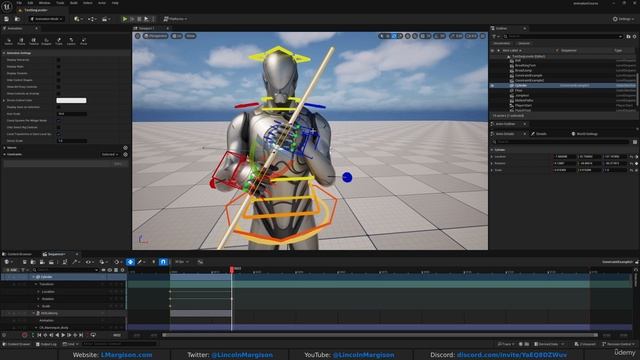Maximize the viewport with the corner icon
Image resolution: width=640 pixels, height=360 pixels.
(483, 36)
